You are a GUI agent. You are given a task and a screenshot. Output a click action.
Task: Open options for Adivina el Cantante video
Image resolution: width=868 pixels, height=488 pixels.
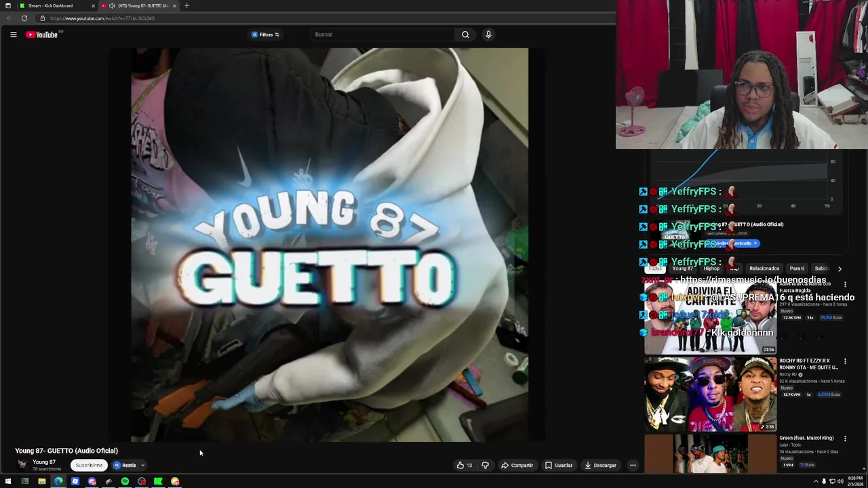845,284
